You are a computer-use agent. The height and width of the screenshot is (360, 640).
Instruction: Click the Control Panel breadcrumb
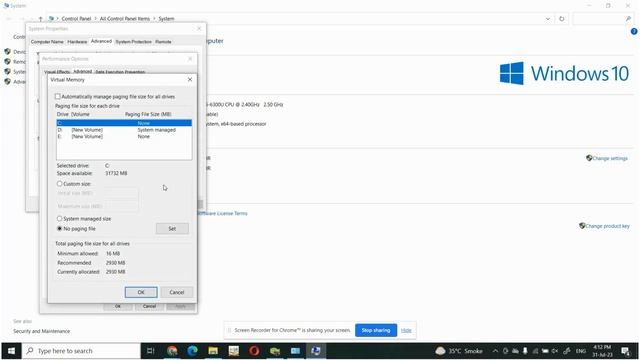tap(76, 19)
